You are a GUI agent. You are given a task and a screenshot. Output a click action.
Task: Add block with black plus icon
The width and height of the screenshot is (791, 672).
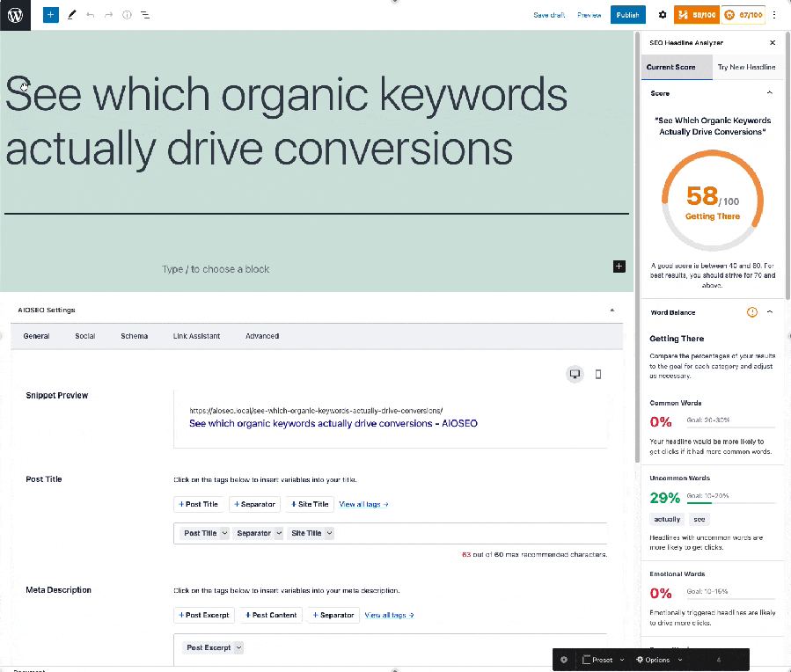(619, 267)
